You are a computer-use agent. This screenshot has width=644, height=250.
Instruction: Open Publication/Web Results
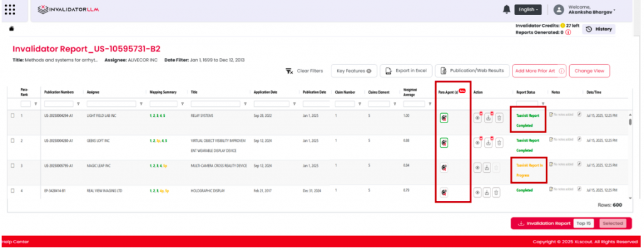coord(472,70)
